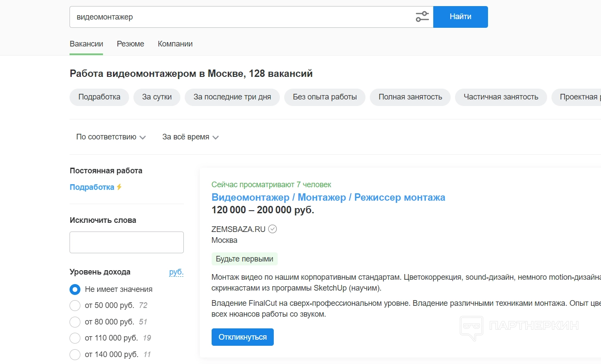
Task: Choose income 'от 80 000 руб.'
Action: coord(75,322)
